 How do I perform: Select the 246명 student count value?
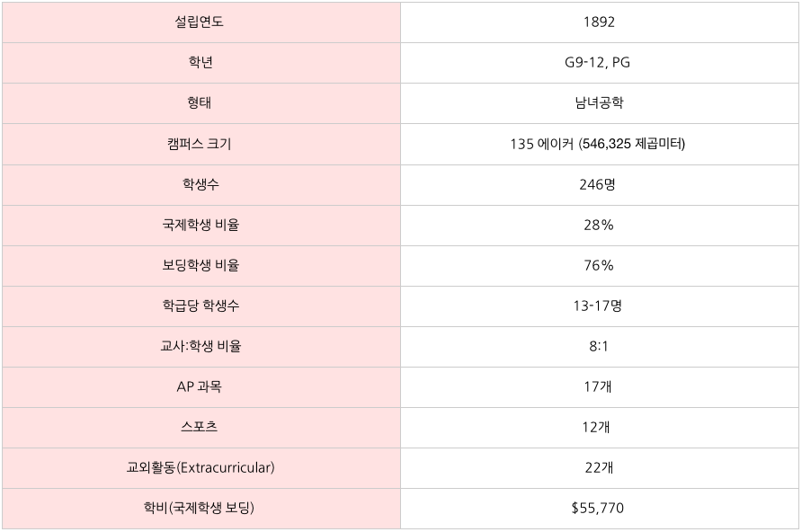(598, 184)
